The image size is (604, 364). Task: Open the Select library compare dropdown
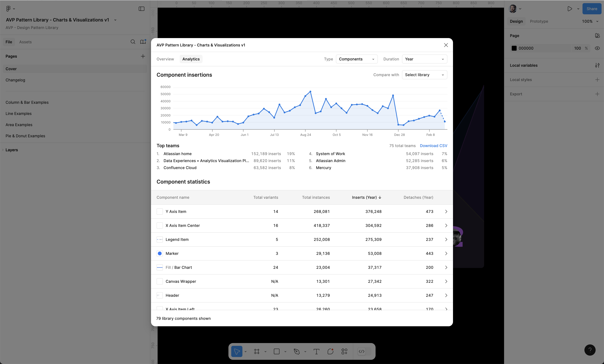[x=424, y=75]
